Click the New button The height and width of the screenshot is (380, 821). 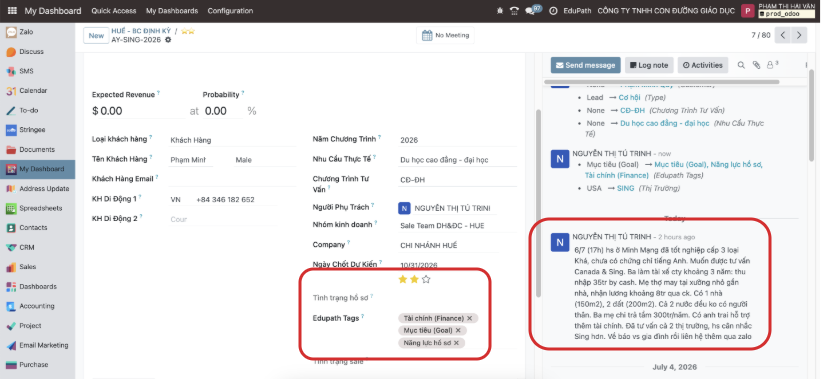tap(96, 36)
